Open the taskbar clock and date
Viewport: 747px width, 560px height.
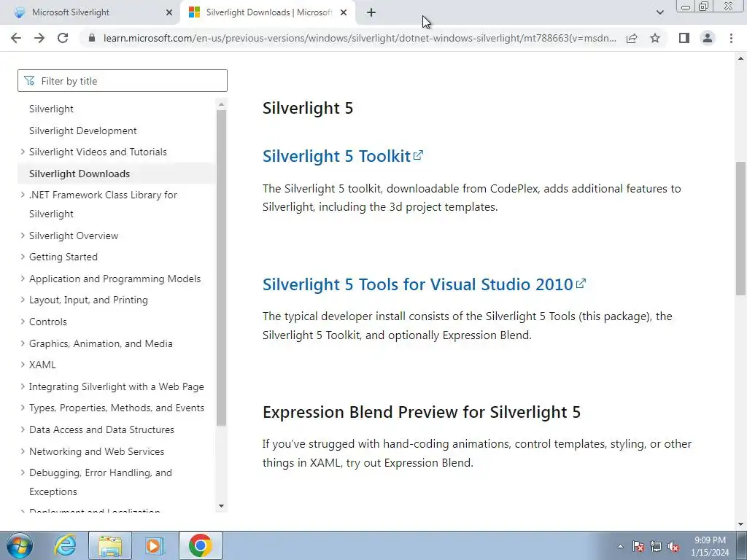[710, 546]
